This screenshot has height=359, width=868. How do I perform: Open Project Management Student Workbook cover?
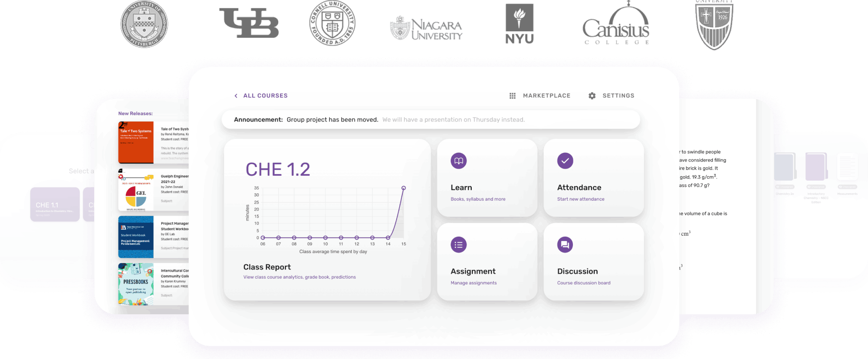[x=136, y=237]
